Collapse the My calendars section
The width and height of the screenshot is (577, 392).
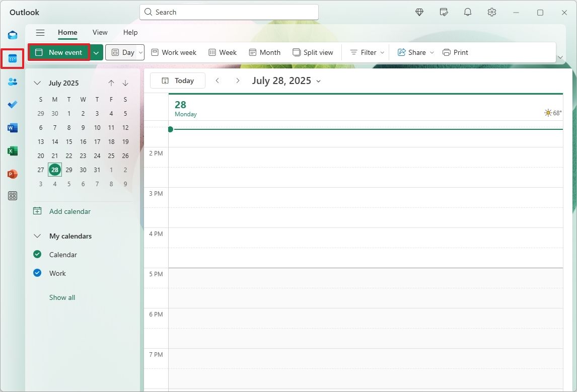[37, 236]
